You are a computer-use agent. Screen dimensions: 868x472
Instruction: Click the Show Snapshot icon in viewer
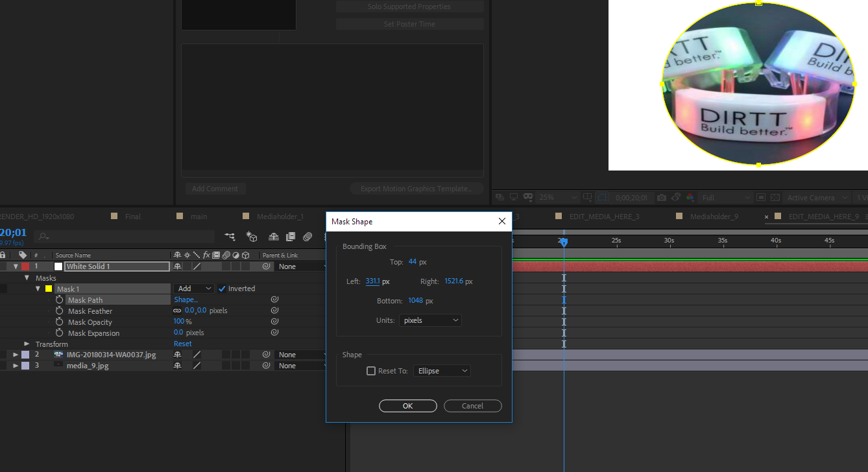pyautogui.click(x=675, y=198)
